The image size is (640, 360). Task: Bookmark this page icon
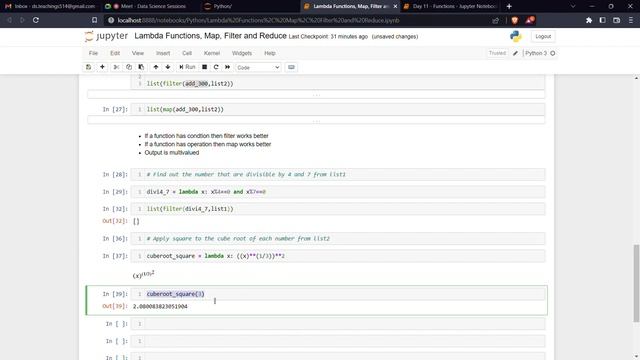95,20
